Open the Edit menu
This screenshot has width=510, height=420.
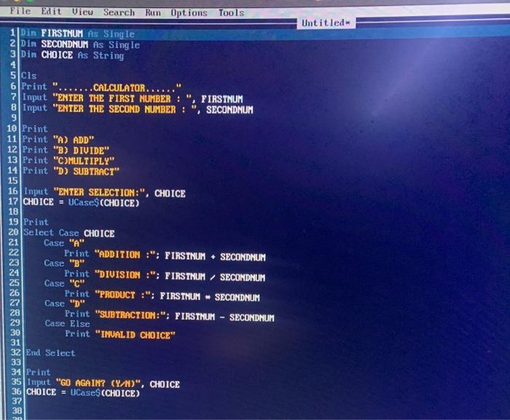point(51,12)
